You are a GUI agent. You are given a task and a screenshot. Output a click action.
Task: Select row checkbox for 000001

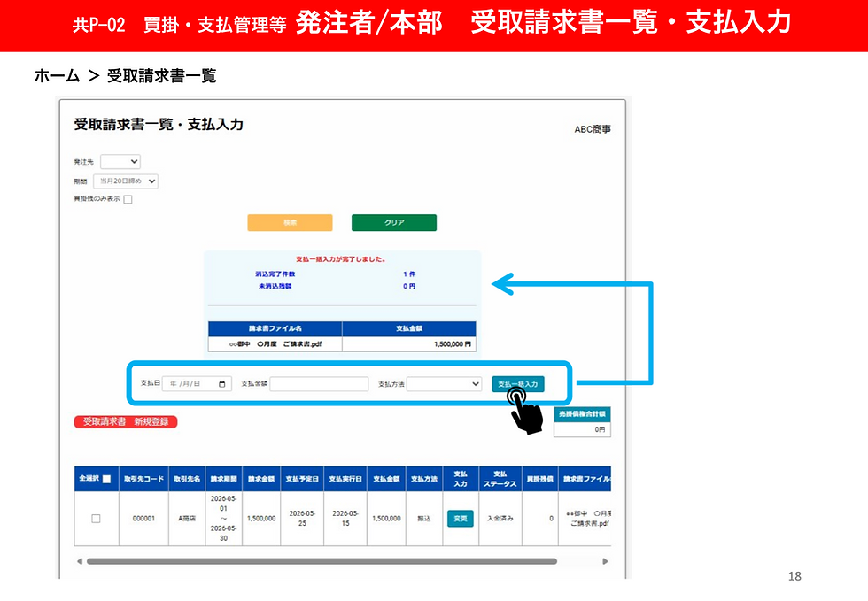point(96,519)
